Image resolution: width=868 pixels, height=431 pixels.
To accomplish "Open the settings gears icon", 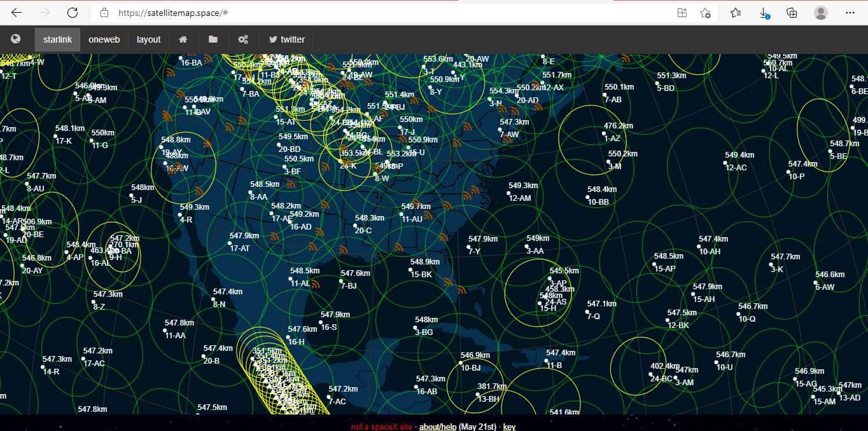I will coord(243,39).
